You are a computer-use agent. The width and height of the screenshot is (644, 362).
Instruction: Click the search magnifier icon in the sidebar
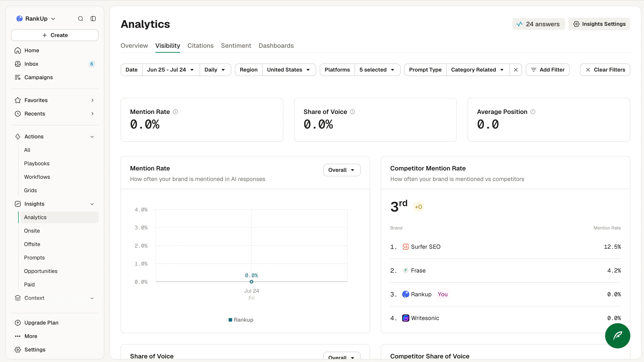[x=80, y=19]
